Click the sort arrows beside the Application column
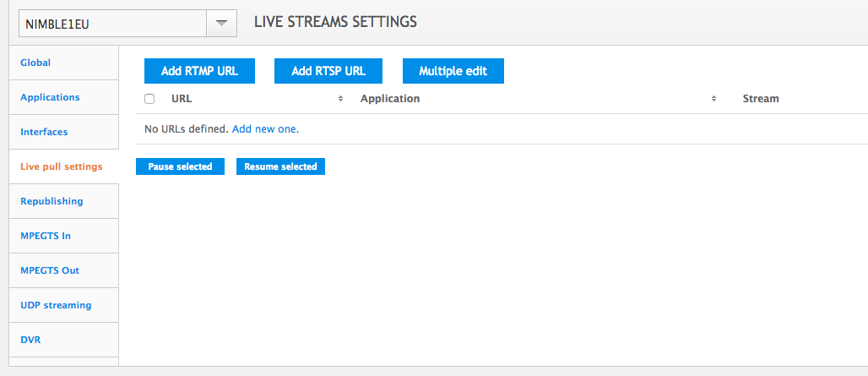Viewport: 868px width, 376px height. [x=713, y=99]
